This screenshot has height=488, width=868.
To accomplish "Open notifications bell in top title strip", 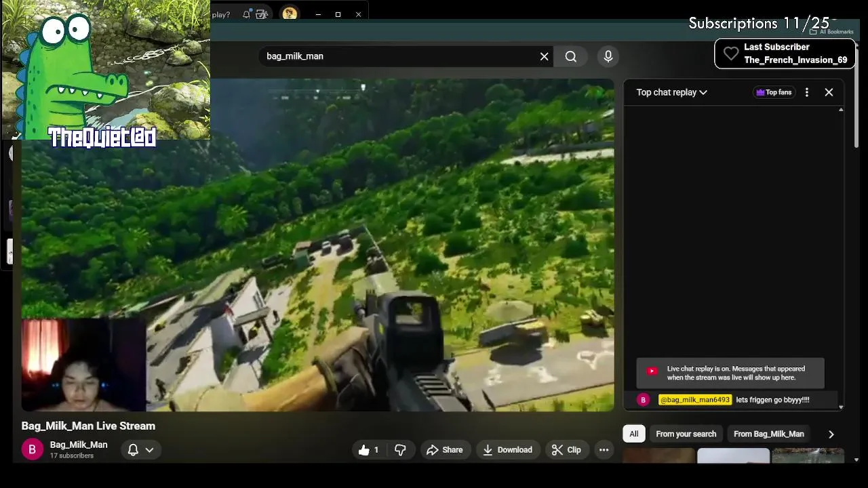I will click(247, 14).
